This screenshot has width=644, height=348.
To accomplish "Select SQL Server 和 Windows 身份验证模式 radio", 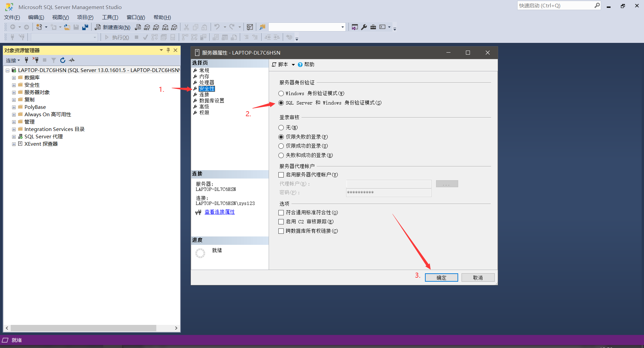I will 281,103.
